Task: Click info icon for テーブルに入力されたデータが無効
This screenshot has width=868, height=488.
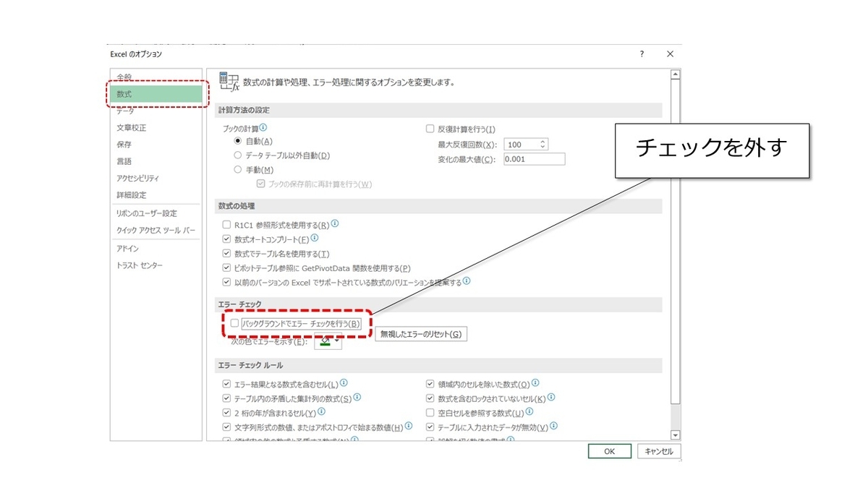Action: [x=553, y=426]
